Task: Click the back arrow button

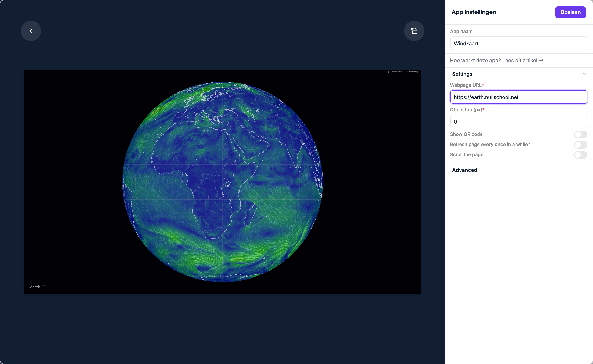Action: point(31,31)
